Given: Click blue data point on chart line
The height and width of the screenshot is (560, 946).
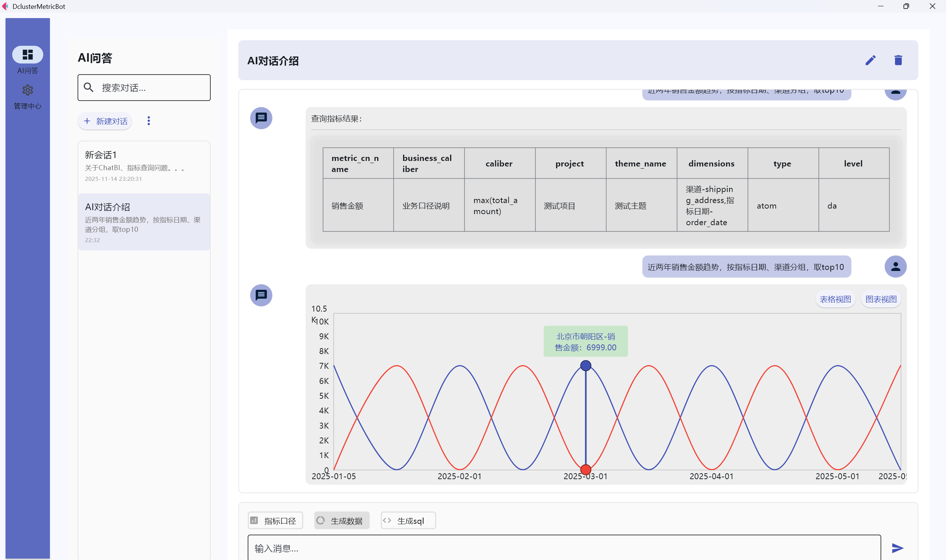Looking at the screenshot, I should 585,365.
